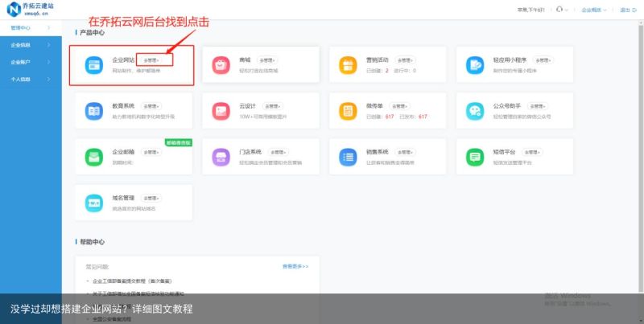
Task: Click the 617 count after 已创建
Action: click(x=390, y=117)
